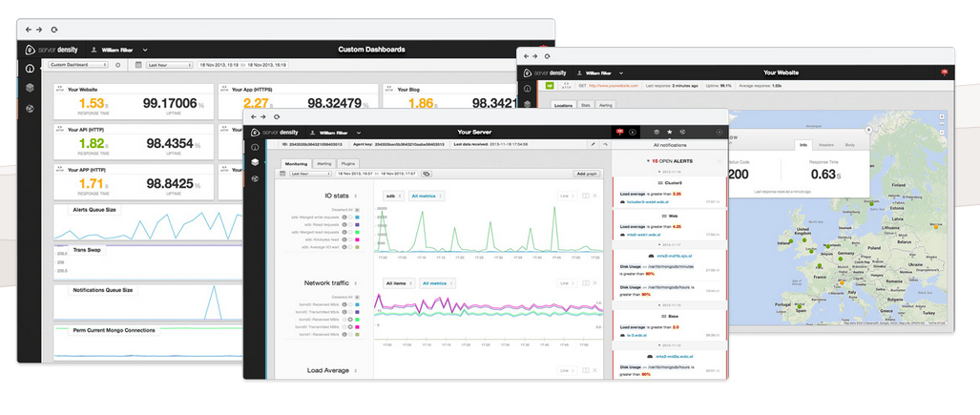Filter notifications by services globe icon
The width and height of the screenshot is (980, 415).
coord(682,132)
